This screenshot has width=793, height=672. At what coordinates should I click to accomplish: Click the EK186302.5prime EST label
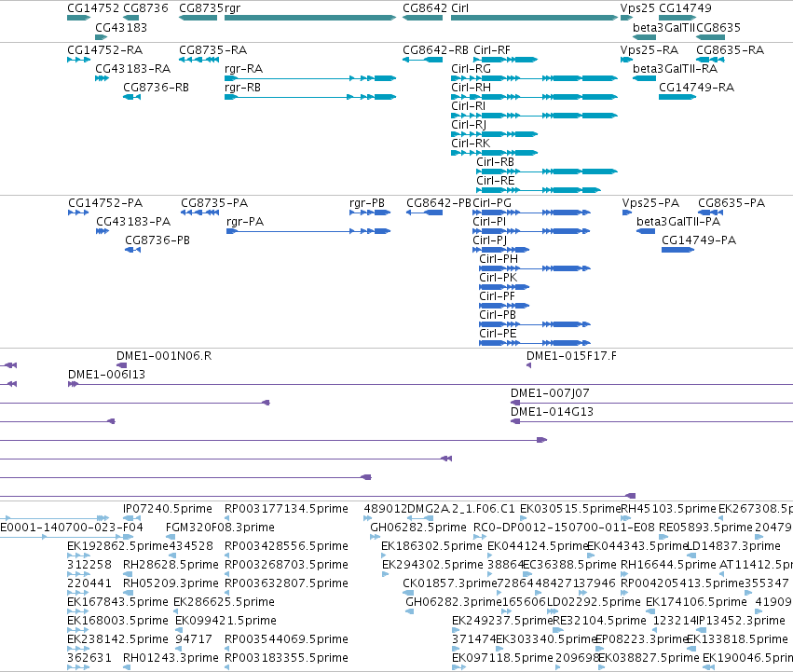point(431,546)
